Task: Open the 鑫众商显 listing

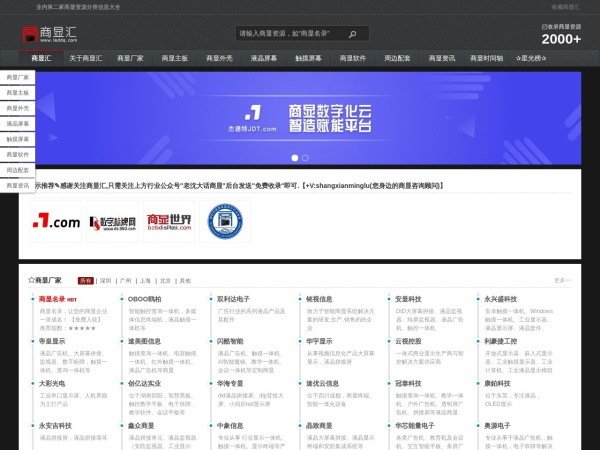Action: click(141, 426)
